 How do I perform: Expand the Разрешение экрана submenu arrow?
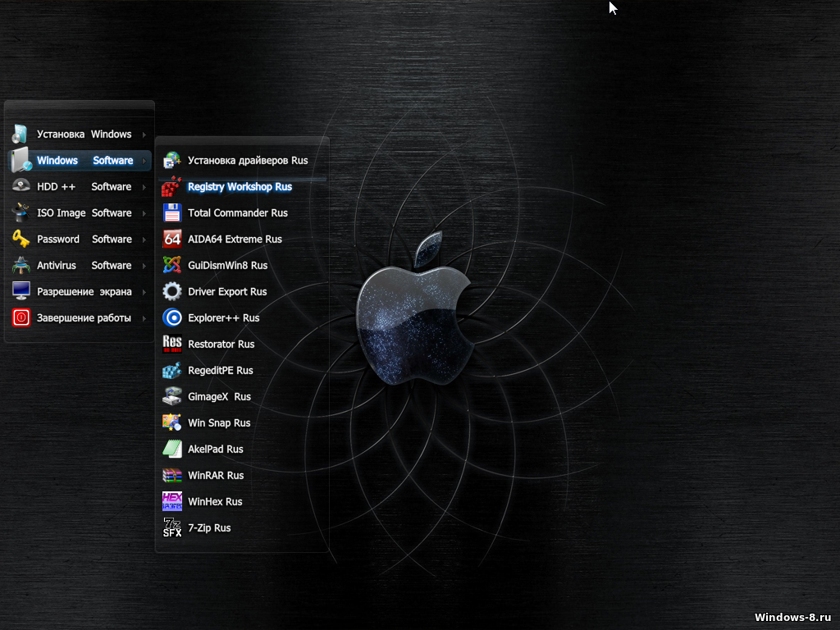144,292
